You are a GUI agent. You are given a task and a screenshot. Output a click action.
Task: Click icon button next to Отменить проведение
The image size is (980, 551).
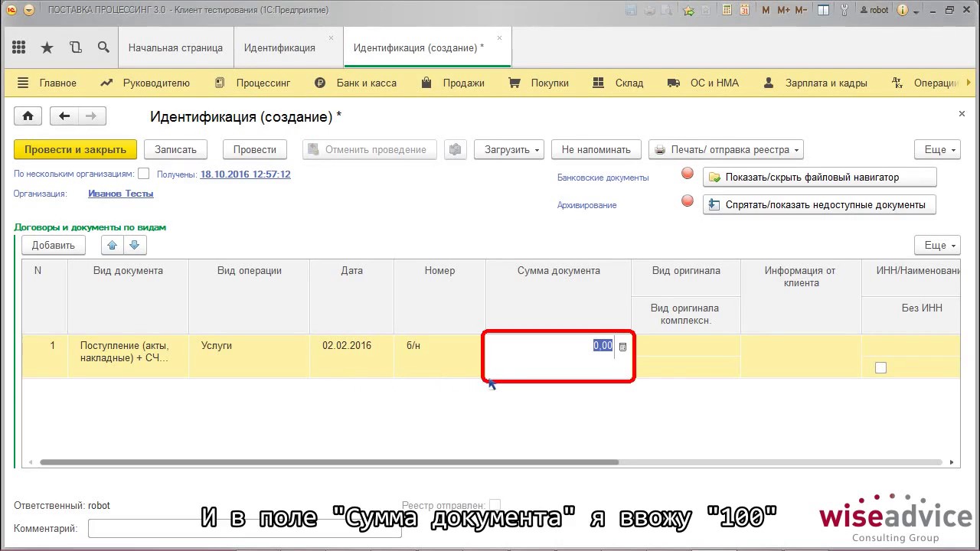click(x=456, y=149)
